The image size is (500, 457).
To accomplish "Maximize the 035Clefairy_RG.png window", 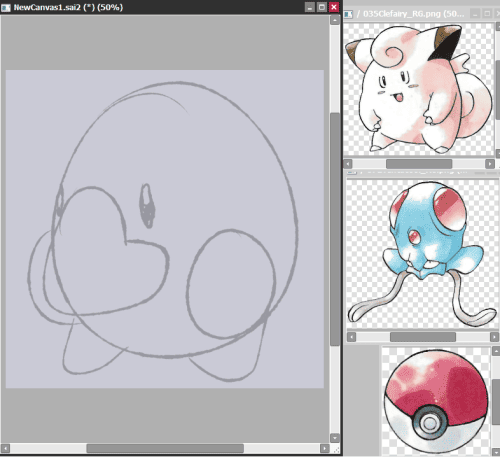I will coord(487,14).
